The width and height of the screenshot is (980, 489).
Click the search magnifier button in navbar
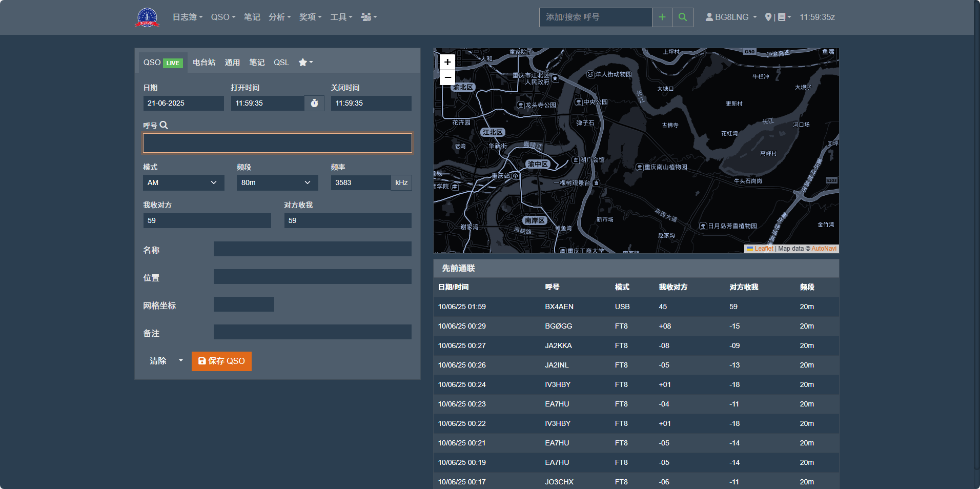[x=683, y=17]
